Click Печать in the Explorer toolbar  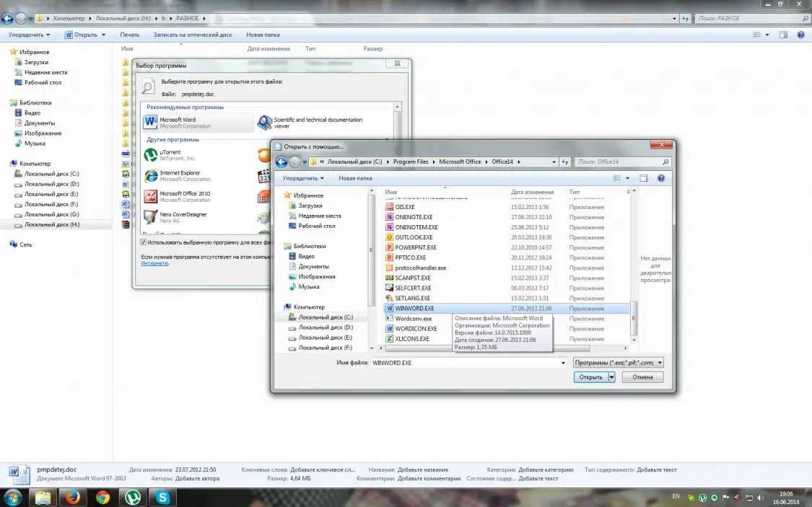pos(129,35)
